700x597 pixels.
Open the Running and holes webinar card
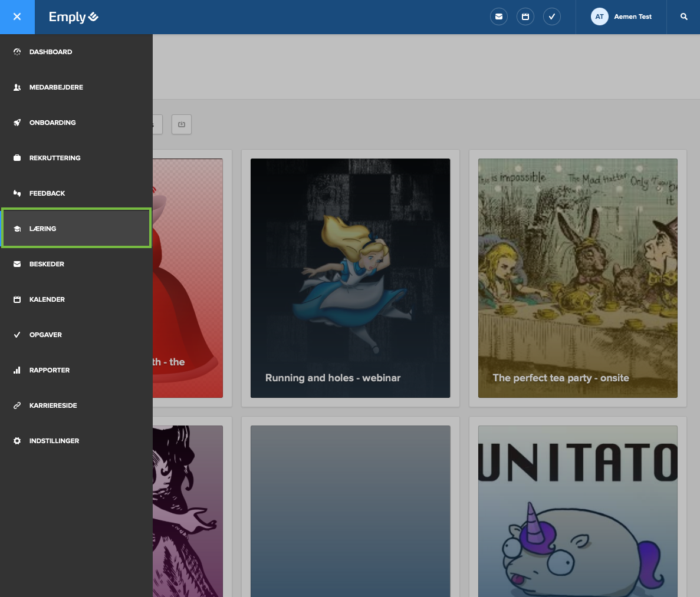(350, 278)
